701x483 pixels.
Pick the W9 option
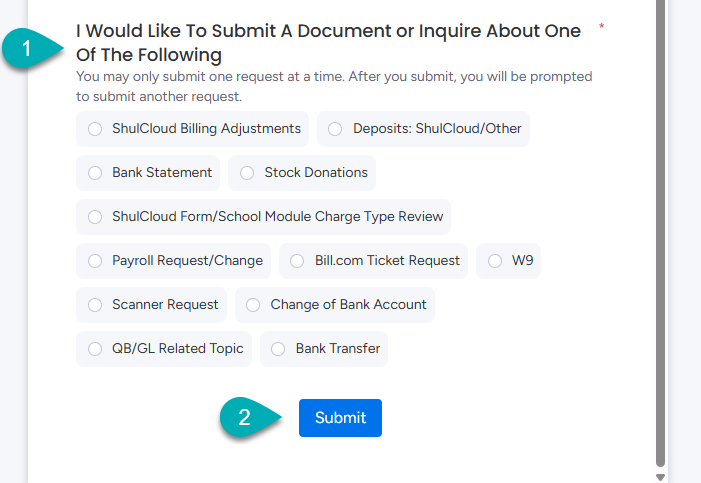[x=495, y=261]
